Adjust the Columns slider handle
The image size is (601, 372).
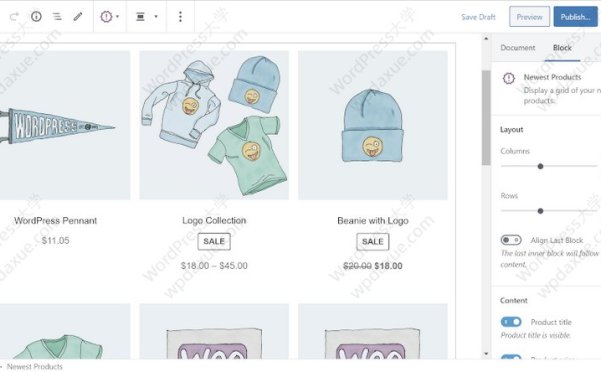point(540,166)
